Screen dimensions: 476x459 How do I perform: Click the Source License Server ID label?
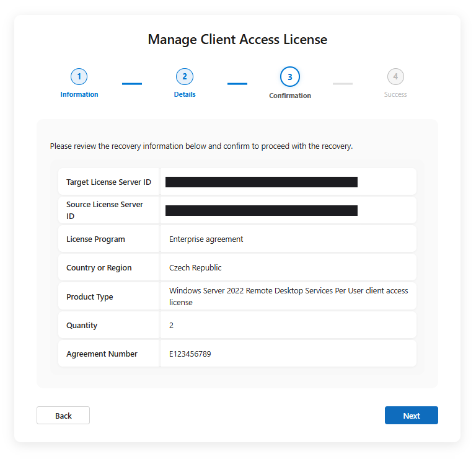coord(105,210)
